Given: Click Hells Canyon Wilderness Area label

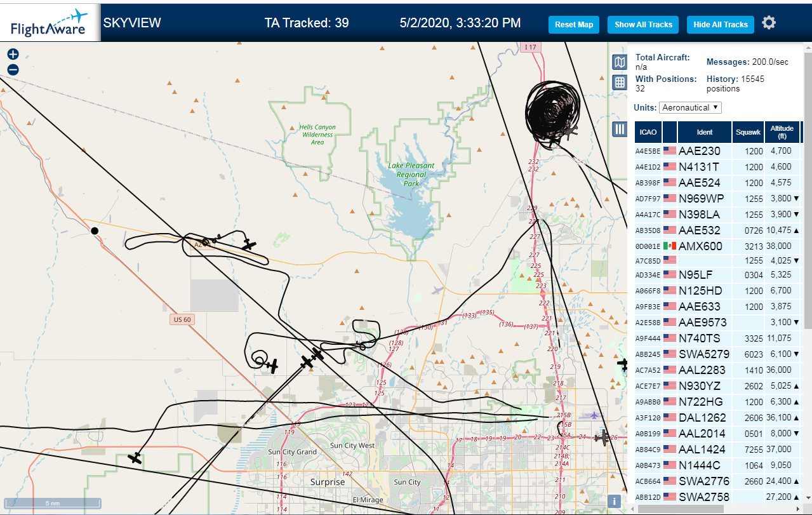Looking at the screenshot, I should 317,135.
